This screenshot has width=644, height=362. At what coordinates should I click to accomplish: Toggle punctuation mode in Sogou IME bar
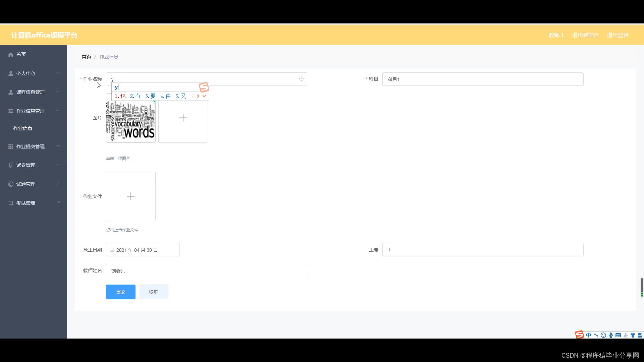tap(596, 335)
